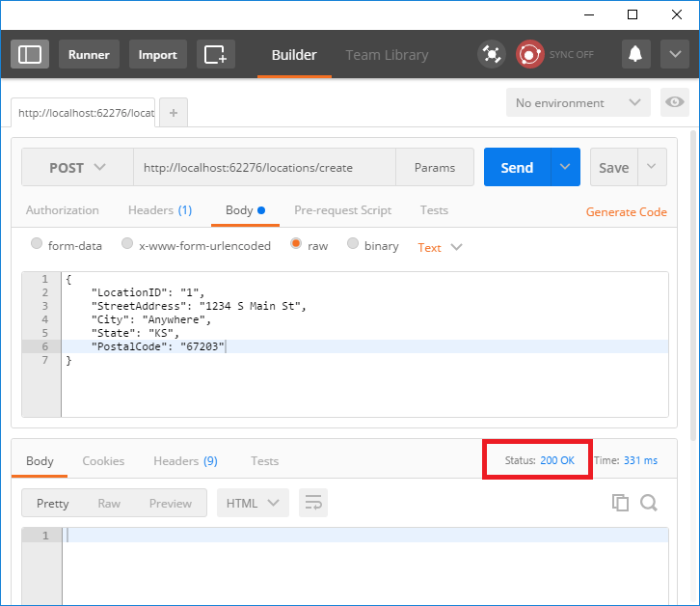This screenshot has width=700, height=606.
Task: Open the Pre-request Script tab
Action: (x=342, y=210)
